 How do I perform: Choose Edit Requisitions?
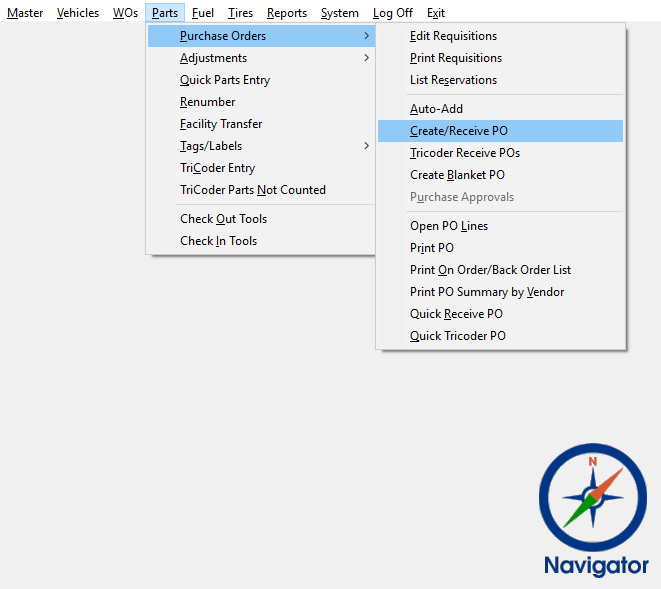click(x=453, y=36)
